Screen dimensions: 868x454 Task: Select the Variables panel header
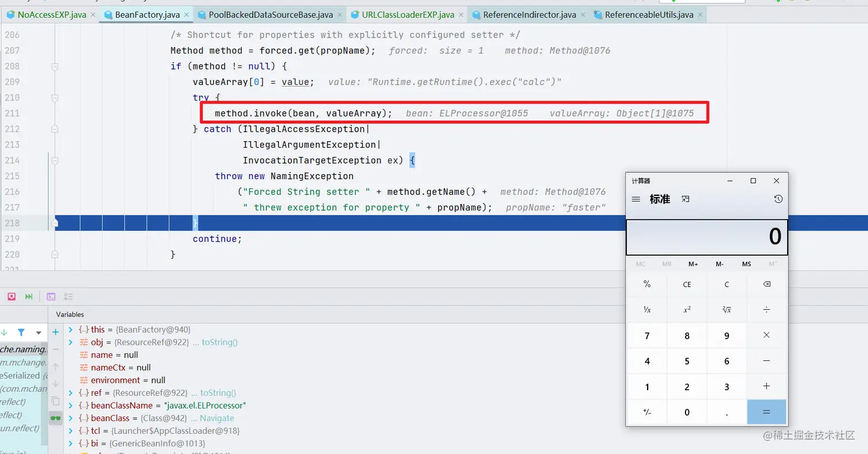point(70,314)
